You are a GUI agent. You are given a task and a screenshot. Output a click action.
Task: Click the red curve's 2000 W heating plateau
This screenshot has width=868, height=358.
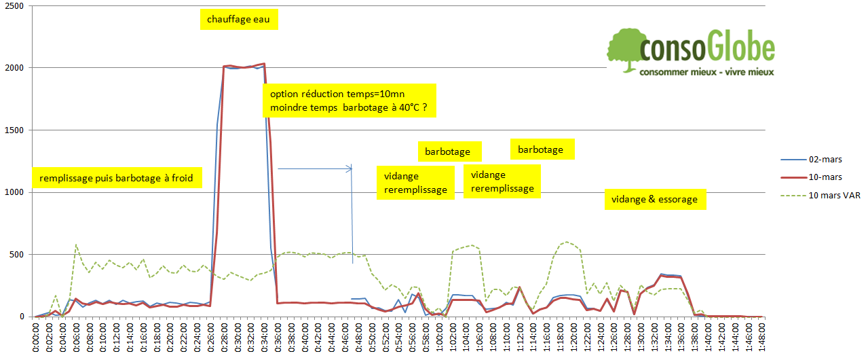tap(243, 67)
